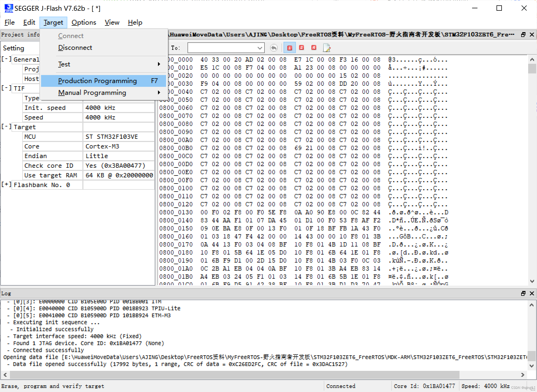Viewport: 537px width, 392px height.
Task: Toggle the Use target RAM option
Action: point(119,175)
